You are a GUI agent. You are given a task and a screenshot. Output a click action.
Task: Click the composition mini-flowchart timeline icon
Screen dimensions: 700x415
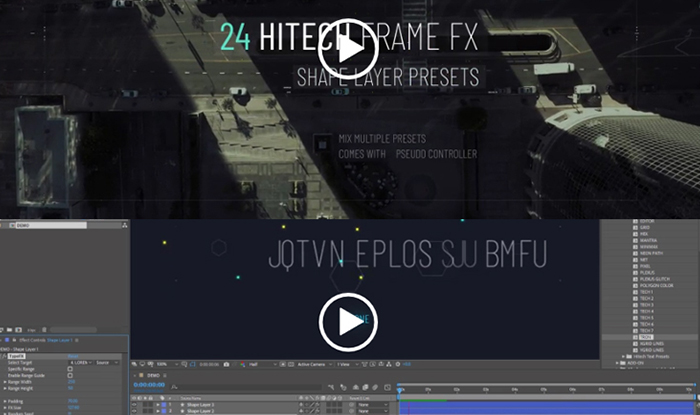point(331,387)
